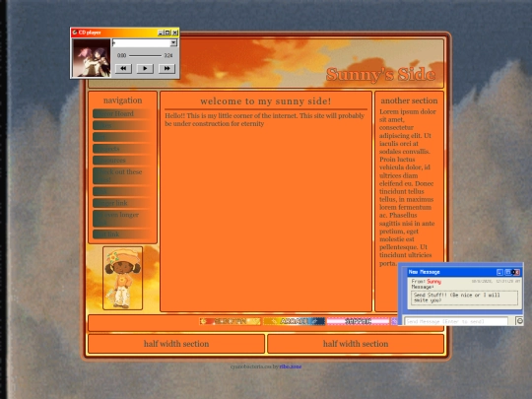Open the projects navigation link
The image size is (532, 399).
click(x=122, y=149)
